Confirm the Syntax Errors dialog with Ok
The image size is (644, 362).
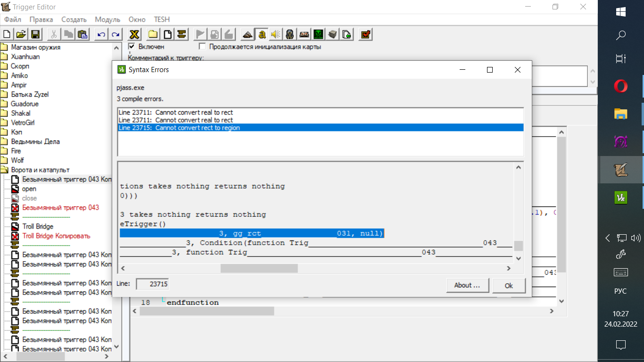(509, 286)
